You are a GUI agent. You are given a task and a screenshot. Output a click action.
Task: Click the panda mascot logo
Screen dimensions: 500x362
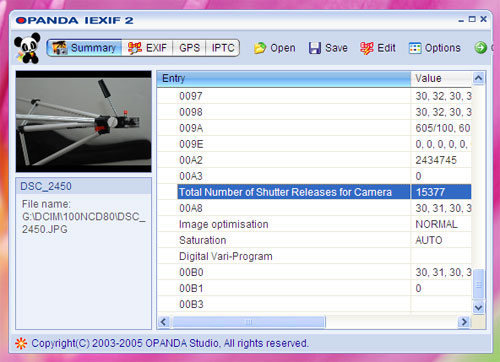[x=27, y=48]
